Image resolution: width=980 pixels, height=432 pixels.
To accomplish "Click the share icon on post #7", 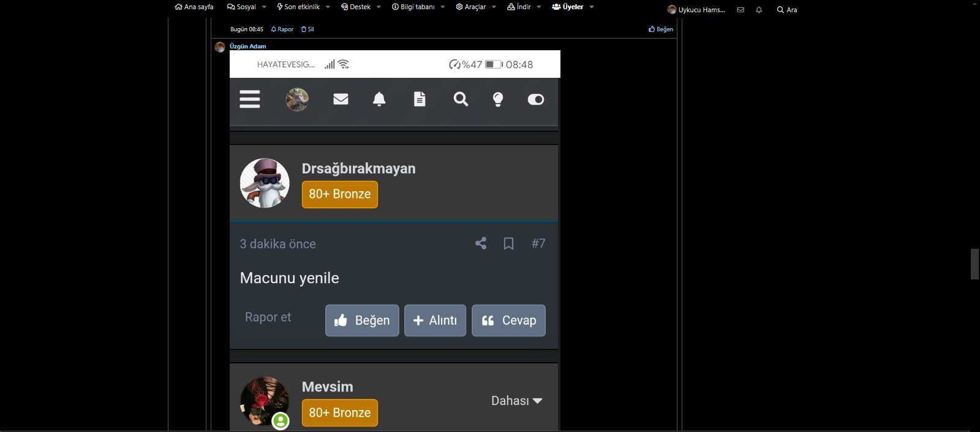I will pyautogui.click(x=481, y=243).
